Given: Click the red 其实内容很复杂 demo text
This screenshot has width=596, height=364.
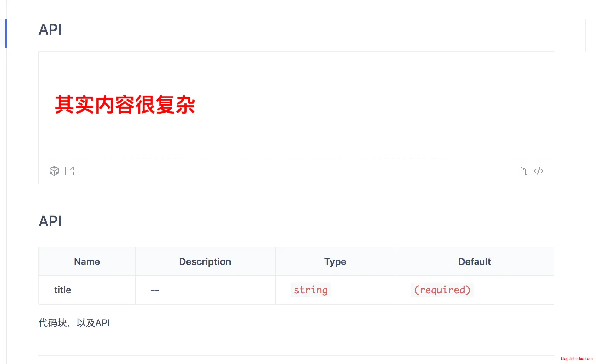Looking at the screenshot, I should coord(125,105).
